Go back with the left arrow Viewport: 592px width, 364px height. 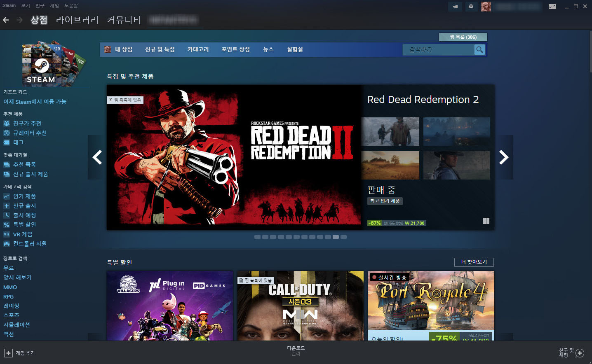(x=6, y=20)
